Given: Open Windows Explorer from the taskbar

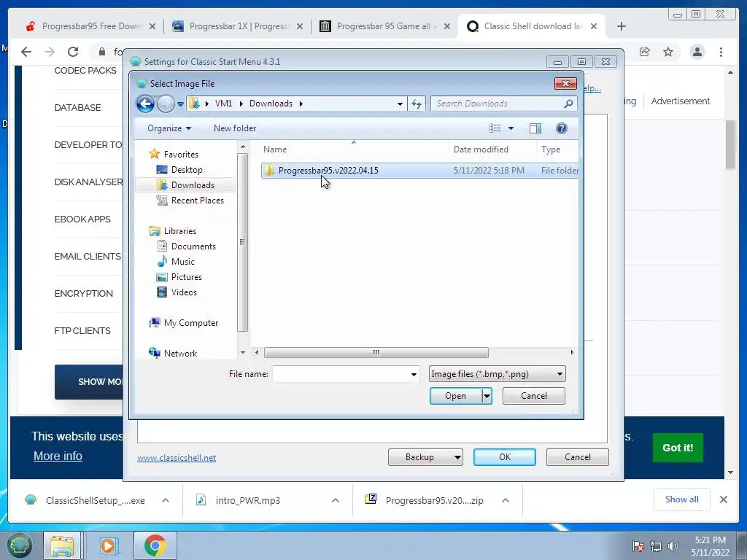Looking at the screenshot, I should [62, 545].
